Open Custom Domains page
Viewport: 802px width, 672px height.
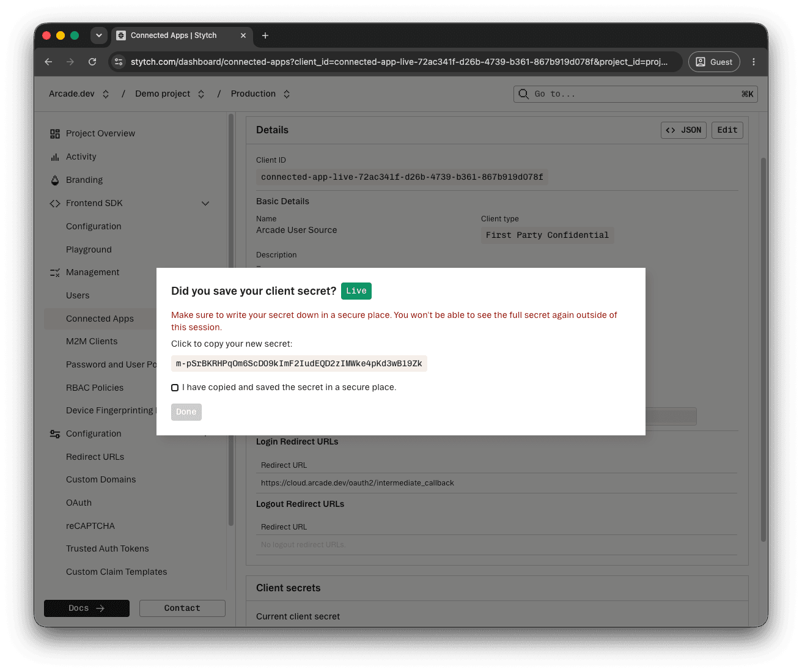point(101,480)
